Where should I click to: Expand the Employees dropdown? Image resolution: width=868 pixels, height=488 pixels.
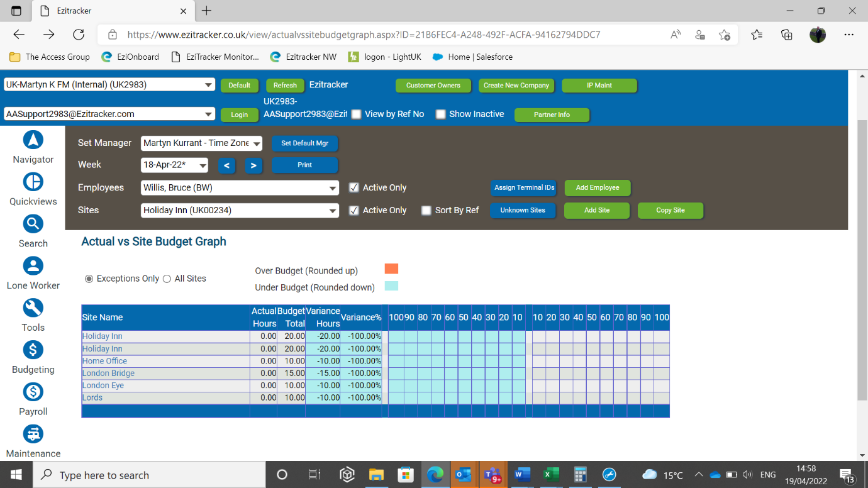point(331,187)
